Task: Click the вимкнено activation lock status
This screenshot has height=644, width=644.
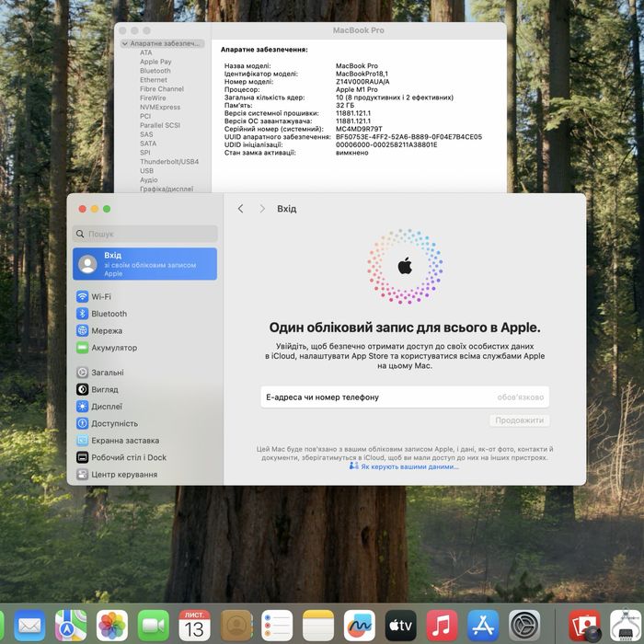Action: click(x=352, y=153)
